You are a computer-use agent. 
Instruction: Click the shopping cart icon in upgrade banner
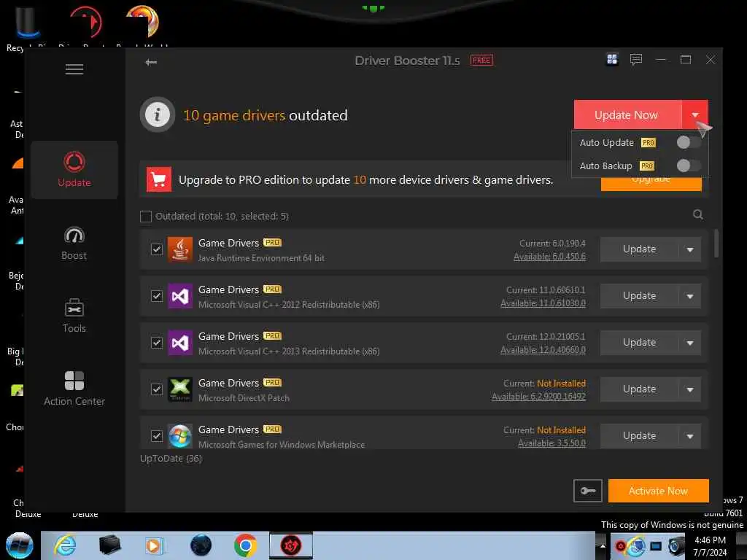pyautogui.click(x=158, y=179)
